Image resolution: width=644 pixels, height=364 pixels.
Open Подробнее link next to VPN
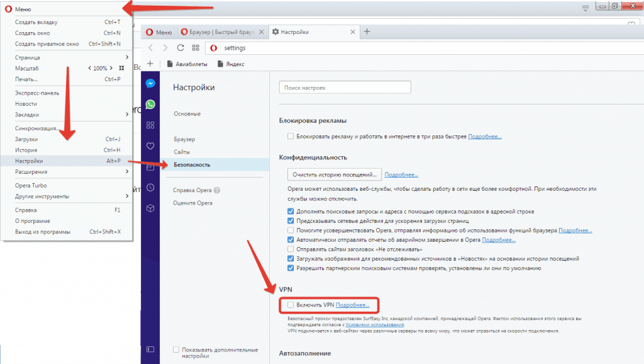pos(352,305)
